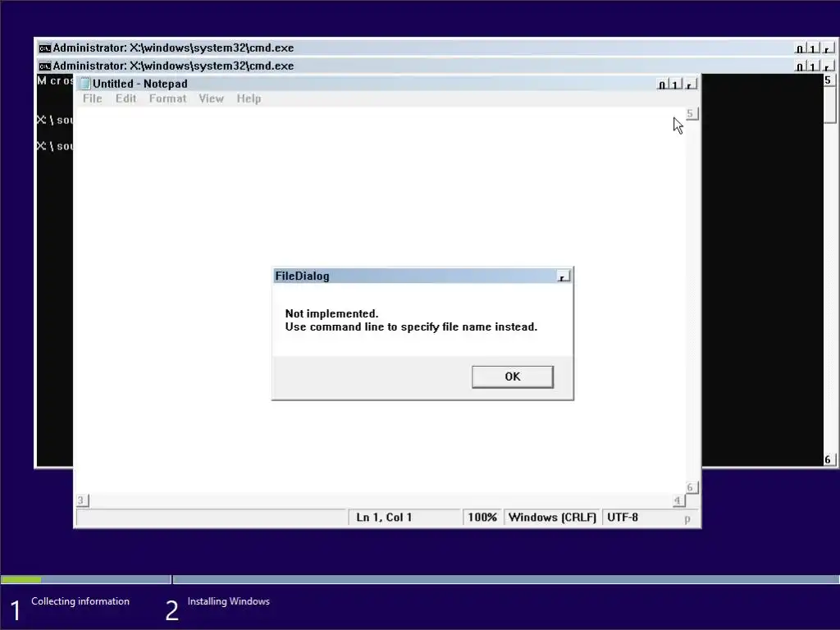Click Notepad's horizontal scrollbar left arrow
Image resolution: width=840 pixels, height=630 pixels.
point(82,500)
